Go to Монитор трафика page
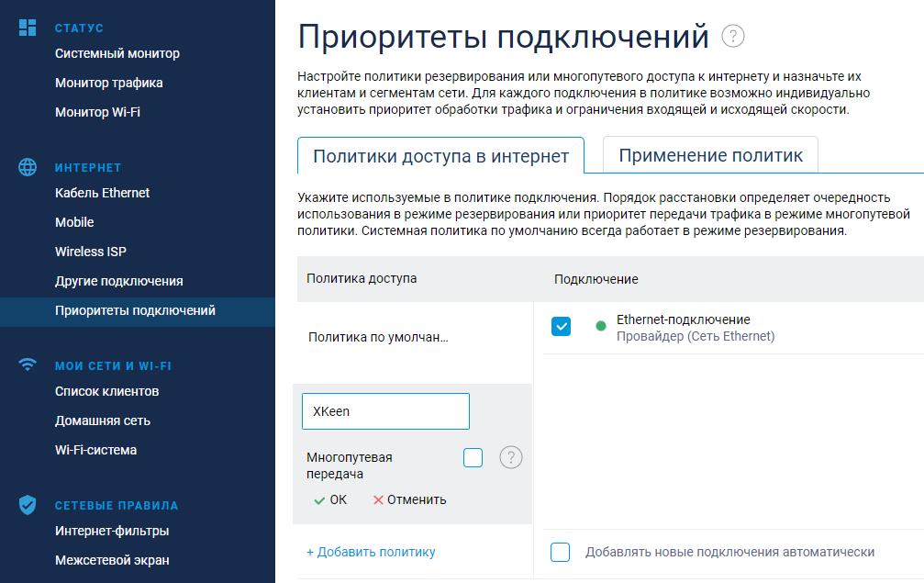 point(109,83)
